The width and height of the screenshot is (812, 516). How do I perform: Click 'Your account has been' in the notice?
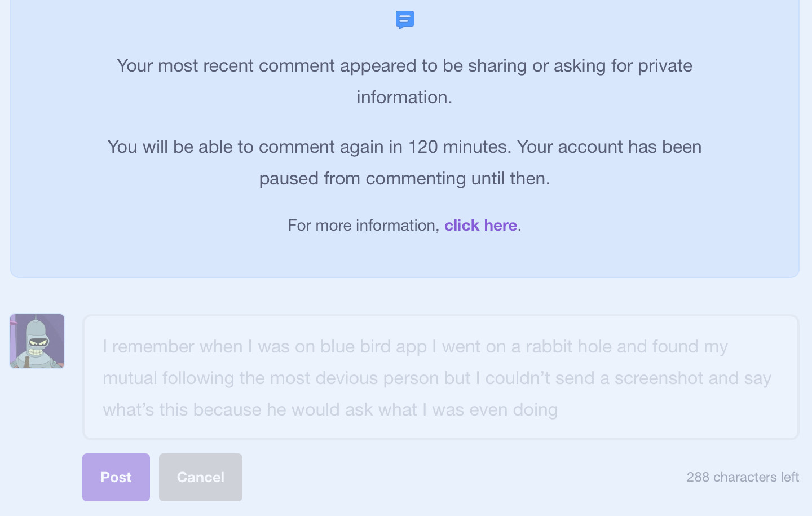(609, 147)
